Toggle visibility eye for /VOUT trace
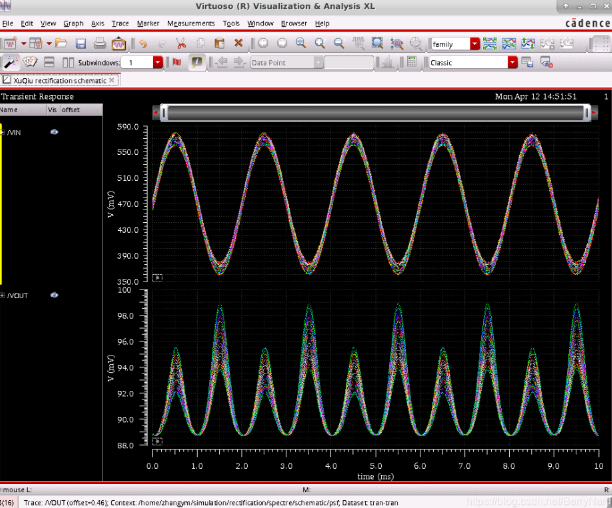The width and height of the screenshot is (612, 508). pyautogui.click(x=55, y=295)
